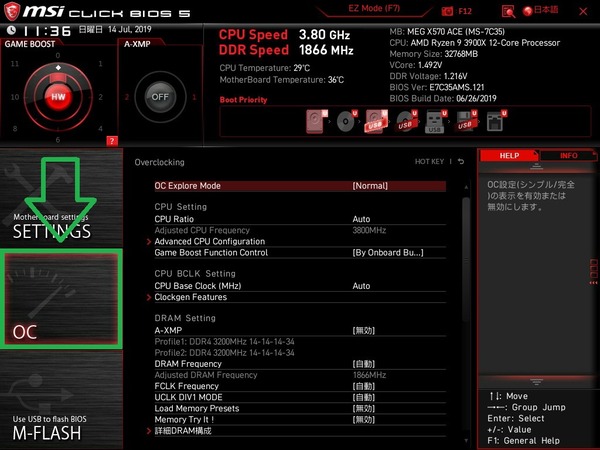This screenshot has height=450, width=600.
Task: Select A-XMP profile number 1
Action: click(194, 97)
